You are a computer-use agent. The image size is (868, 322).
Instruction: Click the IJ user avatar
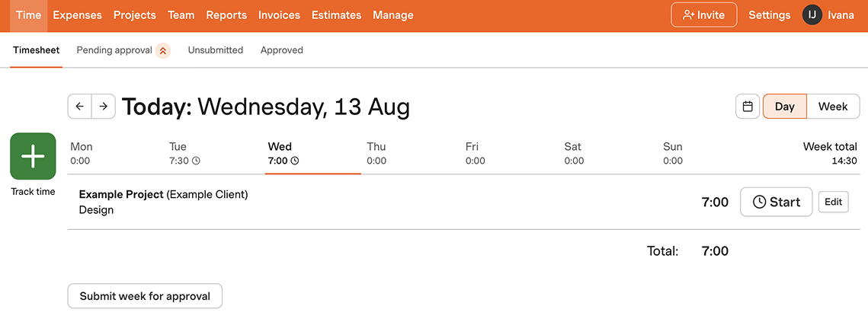812,15
